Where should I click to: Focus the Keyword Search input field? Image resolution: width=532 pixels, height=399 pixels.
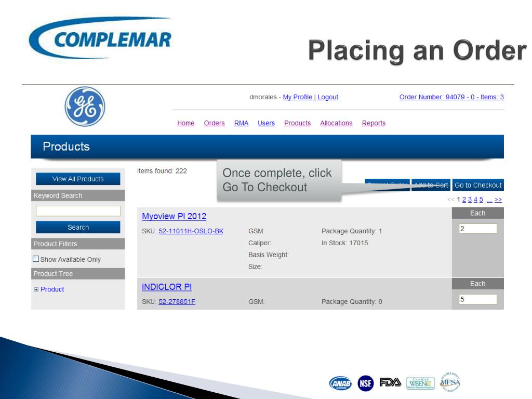[x=78, y=211]
